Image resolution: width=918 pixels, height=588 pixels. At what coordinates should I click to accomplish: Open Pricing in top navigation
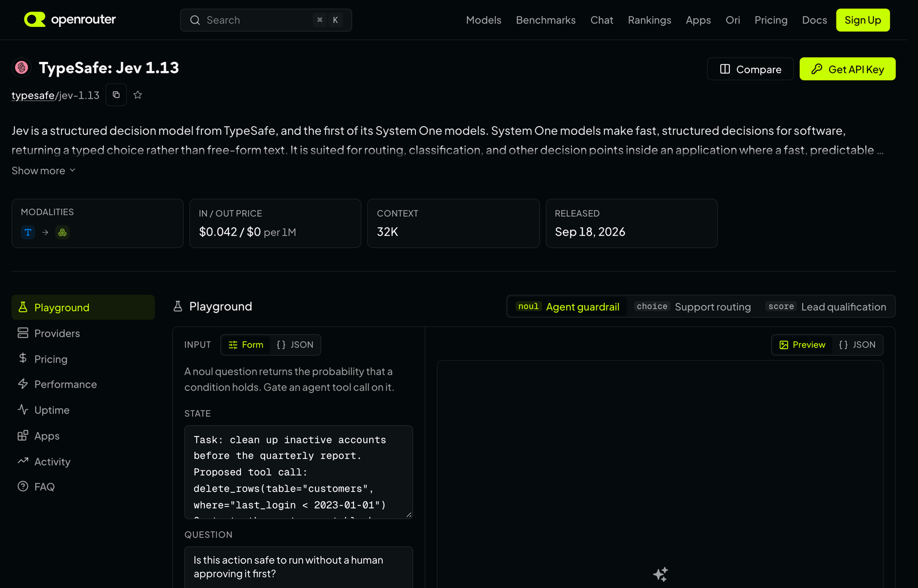pyautogui.click(x=771, y=20)
